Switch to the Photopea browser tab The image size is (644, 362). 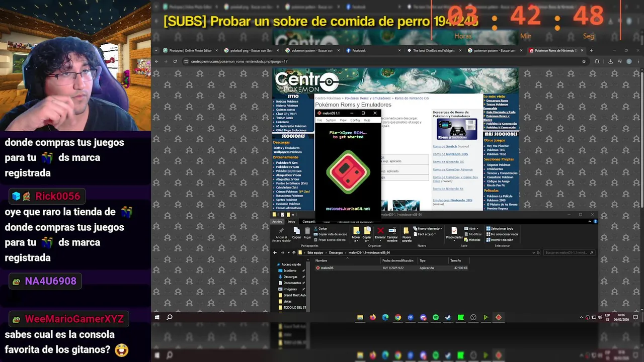190,50
